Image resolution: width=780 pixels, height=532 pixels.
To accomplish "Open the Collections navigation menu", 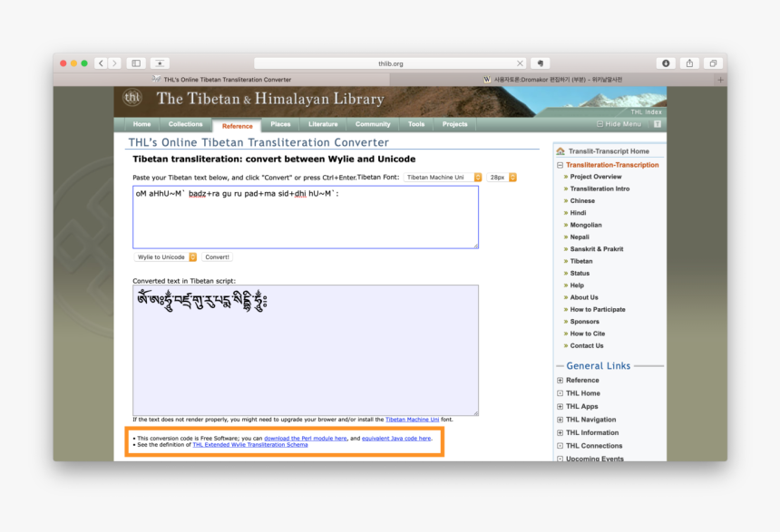I will pos(186,124).
